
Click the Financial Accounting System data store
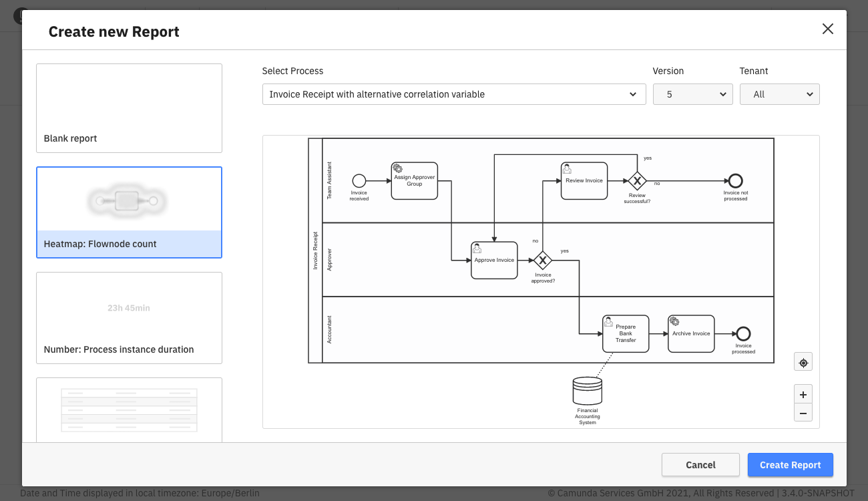point(588,392)
